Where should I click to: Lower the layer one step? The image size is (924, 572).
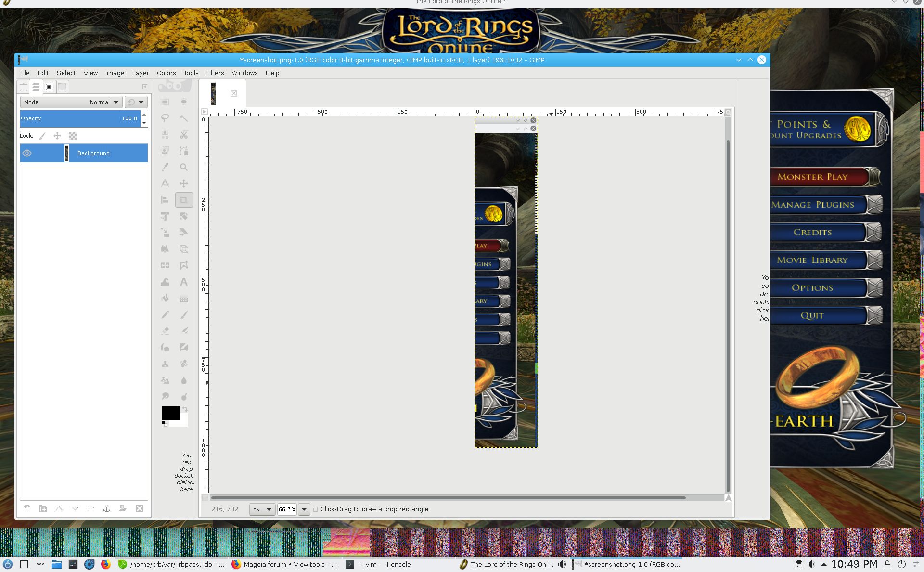coord(75,508)
